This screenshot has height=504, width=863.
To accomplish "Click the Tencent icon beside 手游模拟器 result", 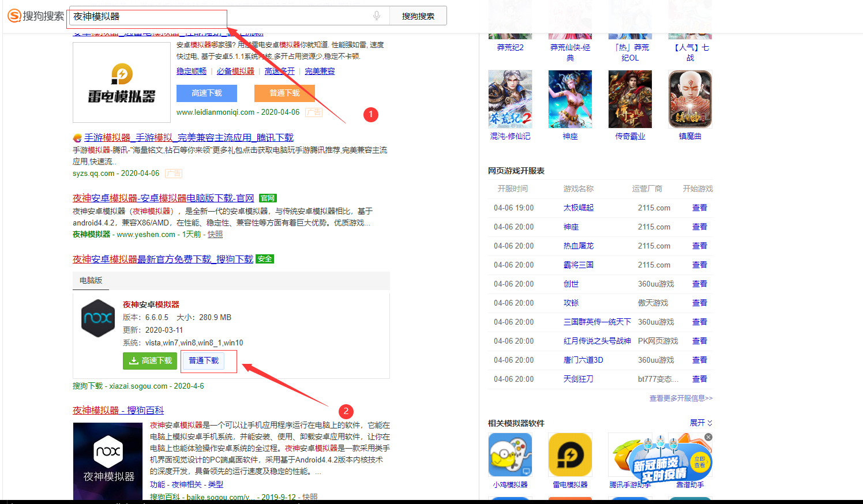I will tap(77, 138).
